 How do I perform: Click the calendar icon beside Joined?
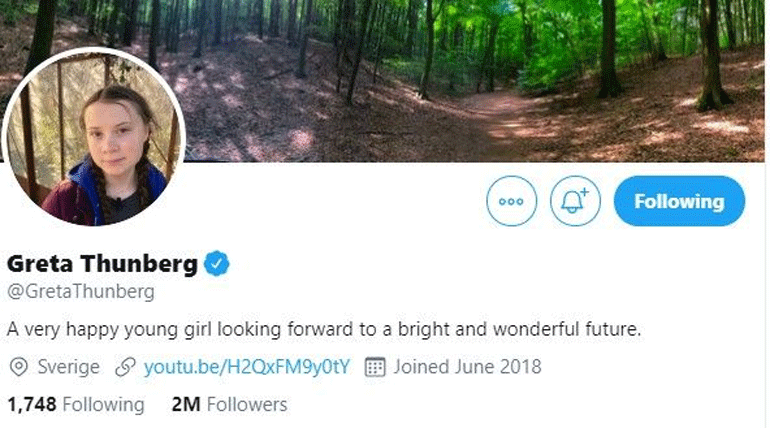375,367
